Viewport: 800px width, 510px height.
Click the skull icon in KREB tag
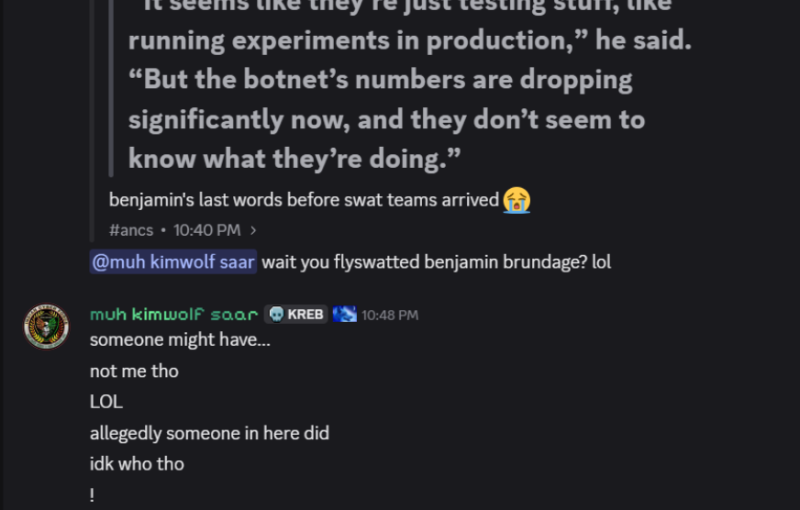point(276,314)
